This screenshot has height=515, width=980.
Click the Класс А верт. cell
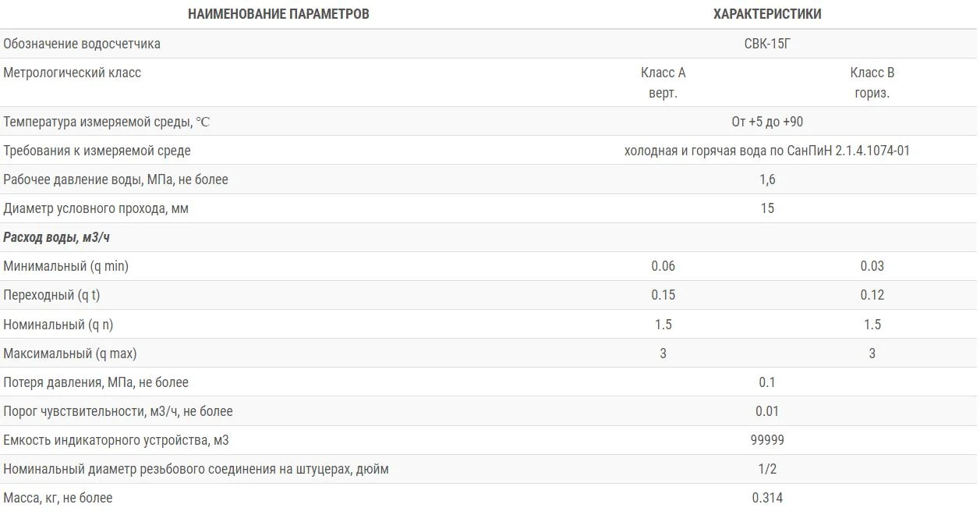663,83
